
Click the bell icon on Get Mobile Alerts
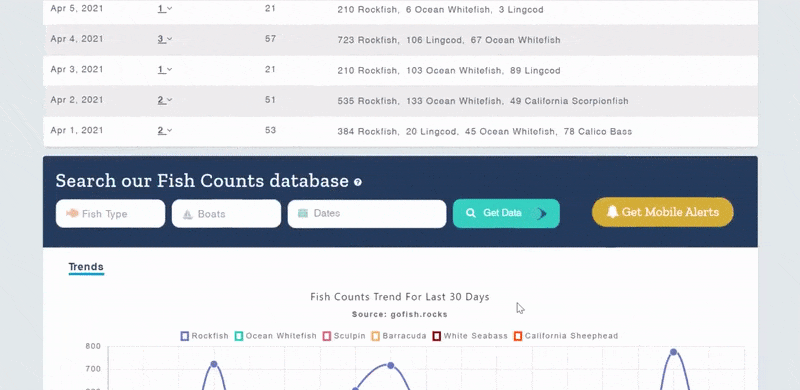pyautogui.click(x=612, y=212)
